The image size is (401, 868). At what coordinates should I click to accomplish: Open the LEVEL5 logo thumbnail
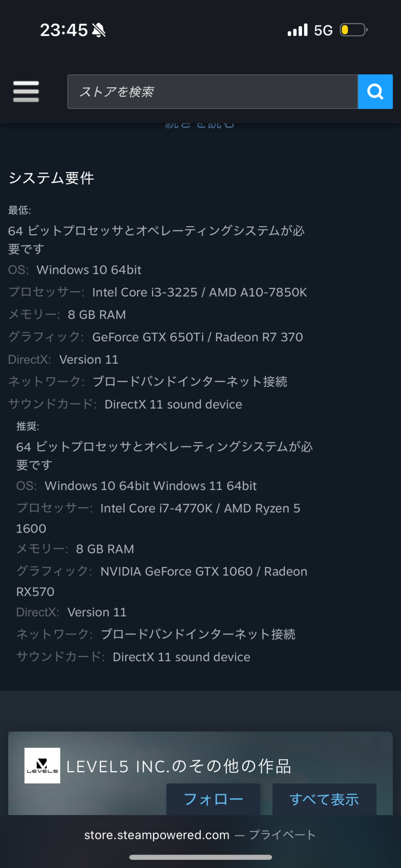coord(42,766)
